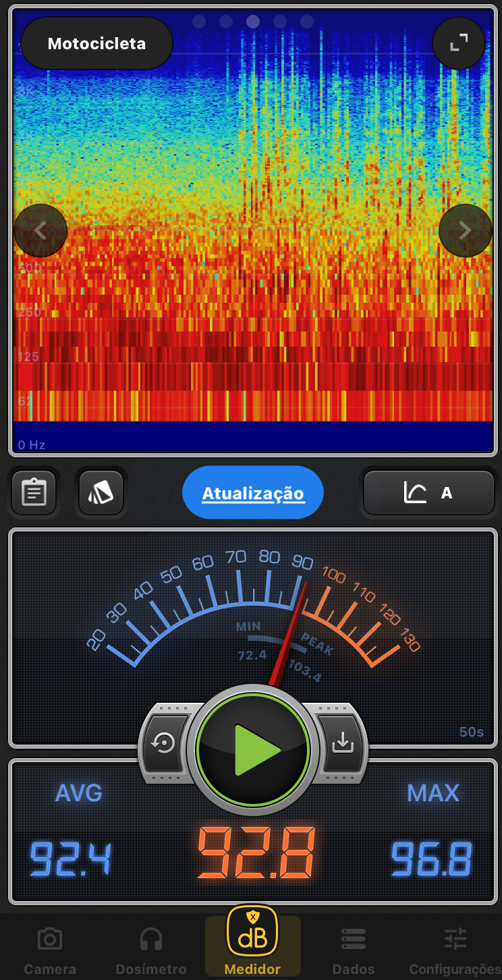
Task: Go to the Configurações tab
Action: (x=455, y=951)
